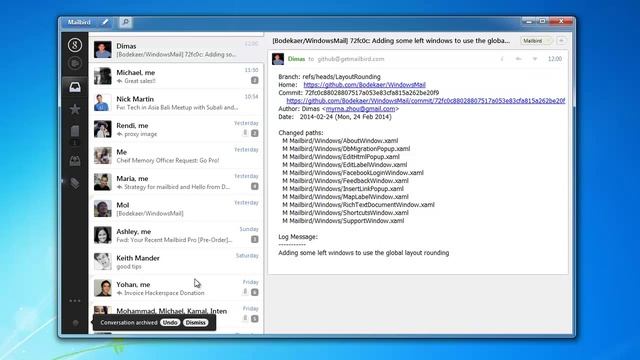Open Moi's Bodekaer/WindowsMail email
This screenshot has width=640, height=360.
(x=176, y=209)
